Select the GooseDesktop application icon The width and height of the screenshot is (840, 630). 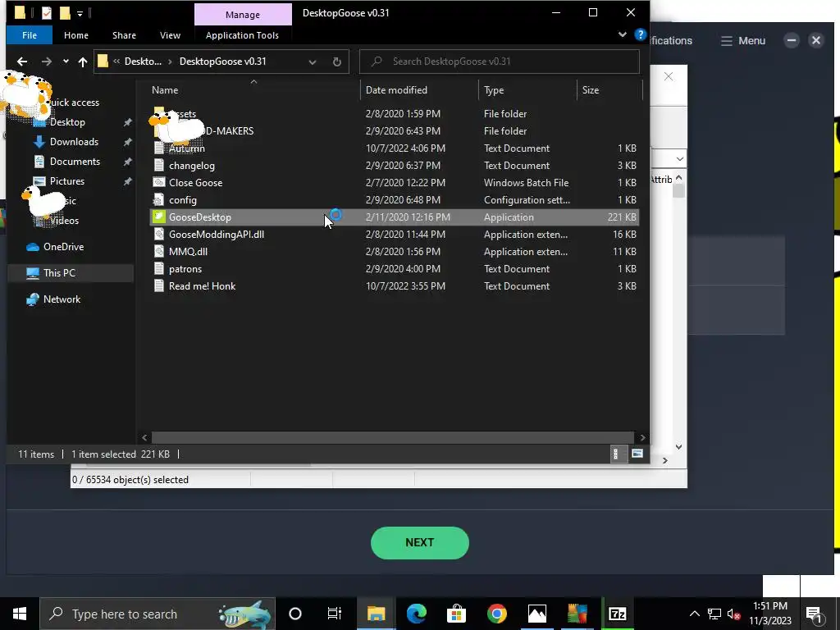158,217
